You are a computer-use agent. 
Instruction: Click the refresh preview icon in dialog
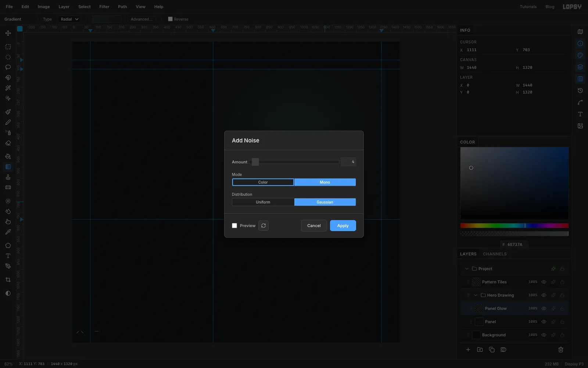[263, 226]
